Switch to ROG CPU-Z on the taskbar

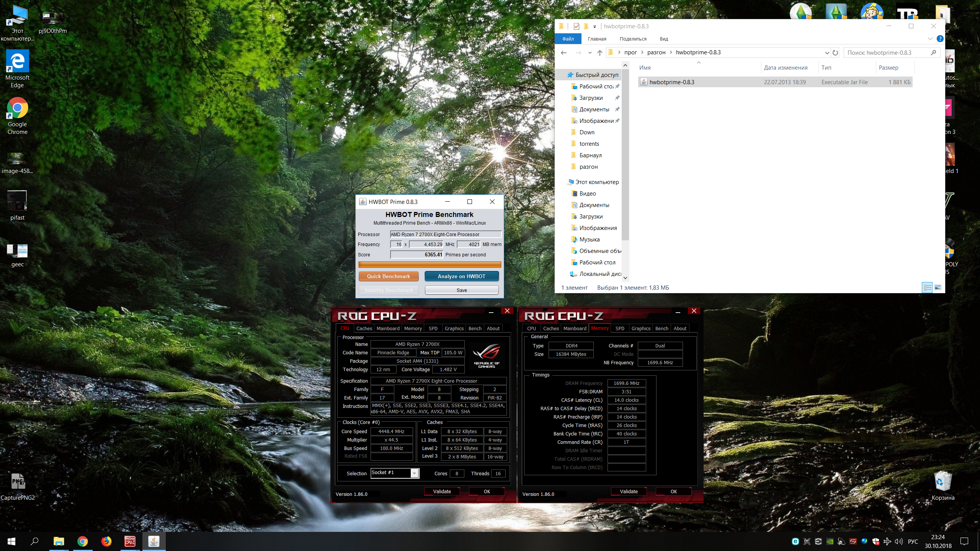pos(130,541)
